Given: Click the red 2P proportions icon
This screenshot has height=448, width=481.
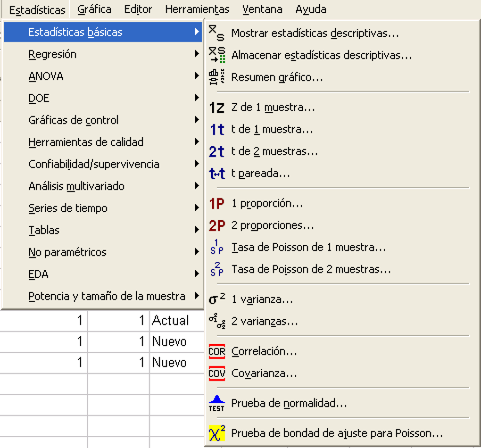Looking at the screenshot, I should click(x=217, y=226).
